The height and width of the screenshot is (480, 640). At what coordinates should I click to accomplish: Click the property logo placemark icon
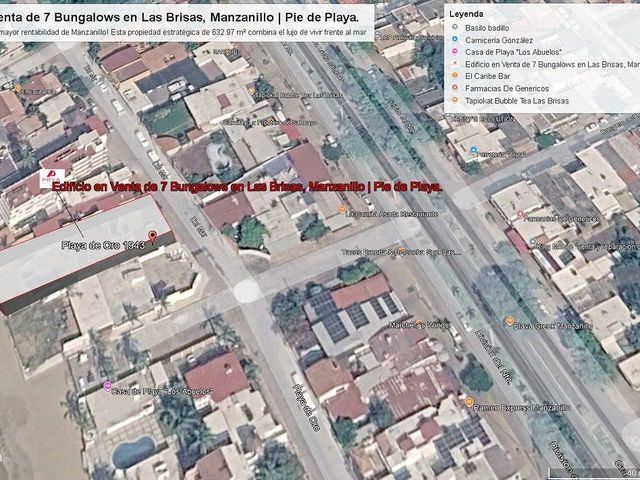coord(52,178)
